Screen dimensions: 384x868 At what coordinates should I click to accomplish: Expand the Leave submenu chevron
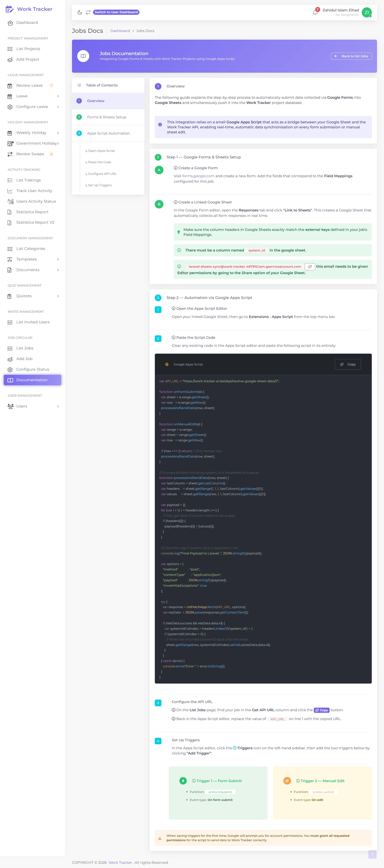(58, 96)
